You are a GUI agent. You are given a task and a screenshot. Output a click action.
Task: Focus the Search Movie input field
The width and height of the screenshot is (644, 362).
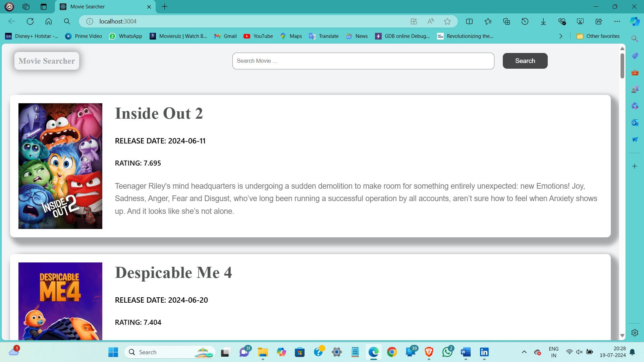pos(363,61)
